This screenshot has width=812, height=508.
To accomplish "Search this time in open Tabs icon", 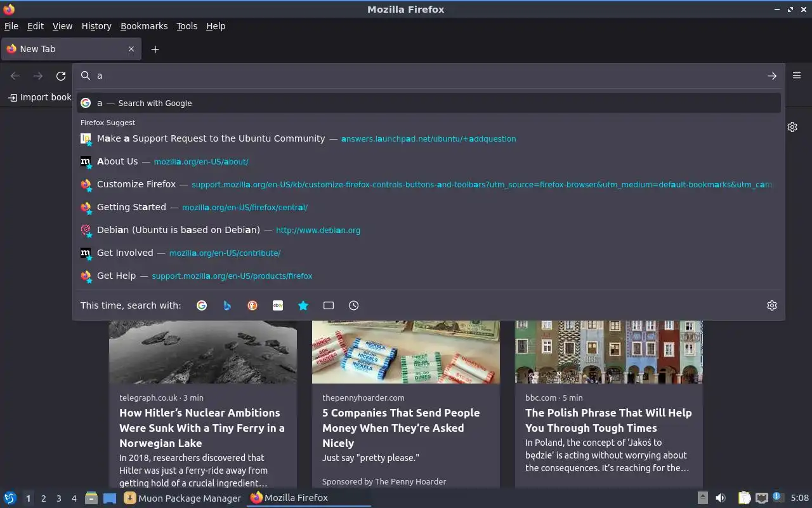I will 329,305.
